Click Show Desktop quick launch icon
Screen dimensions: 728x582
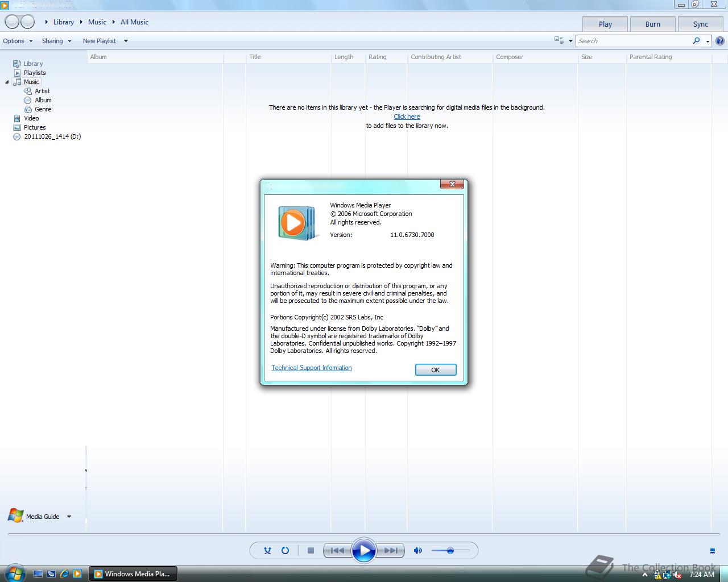point(38,574)
